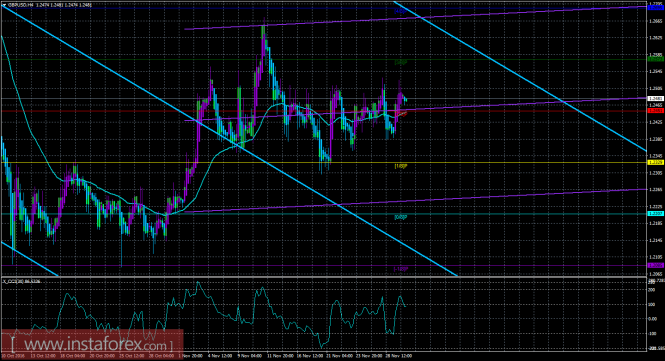Image resolution: width=665 pixels, height=361 pixels.
Task: Select the yellow [1/8]P pivot level text
Action: [x=401, y=166]
